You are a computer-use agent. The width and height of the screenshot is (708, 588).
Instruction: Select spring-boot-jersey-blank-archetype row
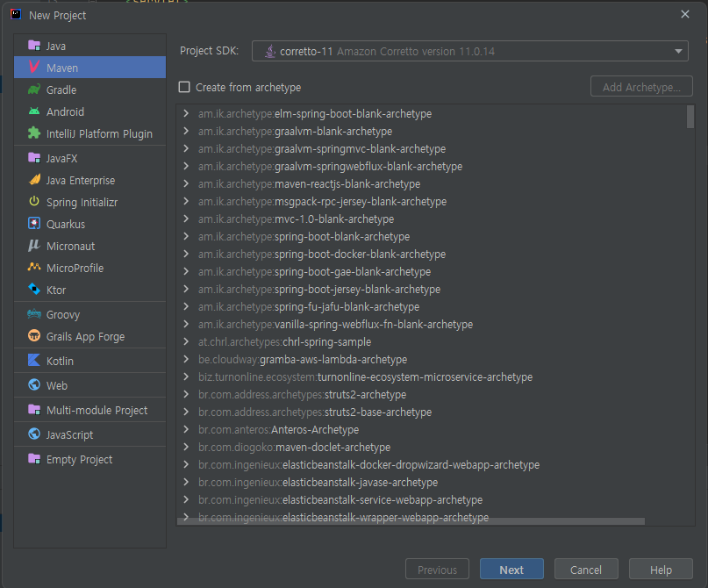(432, 289)
